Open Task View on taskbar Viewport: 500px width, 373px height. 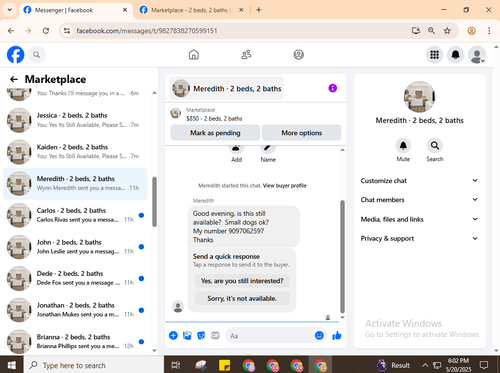pos(176,365)
